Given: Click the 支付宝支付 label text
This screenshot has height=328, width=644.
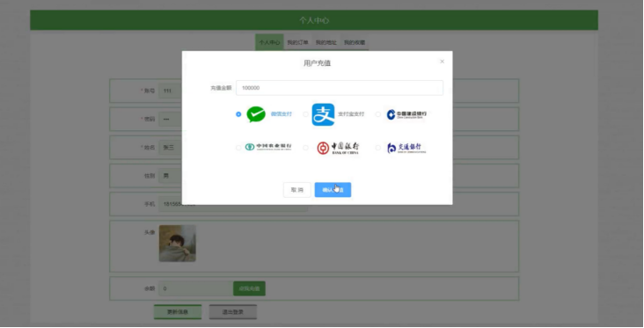Looking at the screenshot, I should tap(351, 114).
